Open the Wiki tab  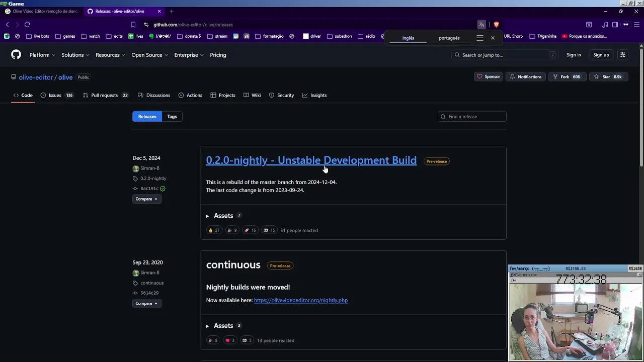coord(252,95)
